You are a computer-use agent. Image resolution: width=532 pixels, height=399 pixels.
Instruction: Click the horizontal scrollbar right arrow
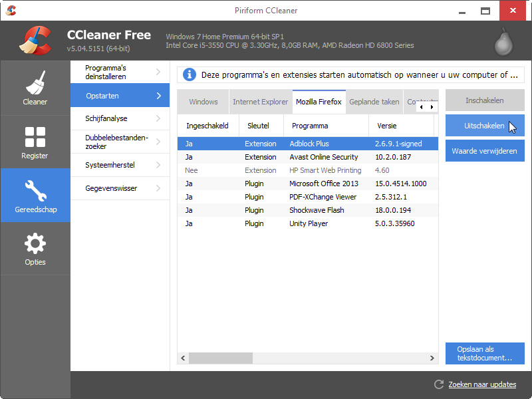432,358
